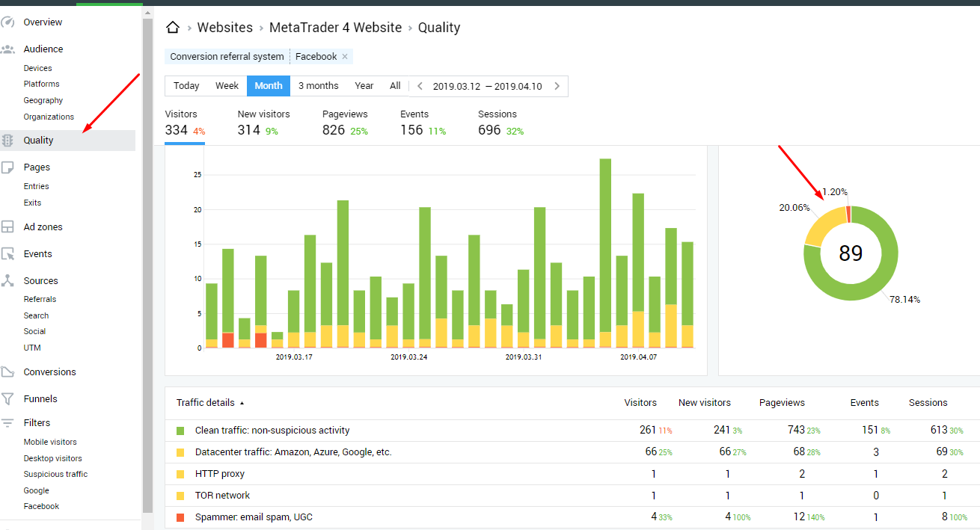Sort by New visitors table column header
Screen dimensions: 980x530
[x=705, y=403]
